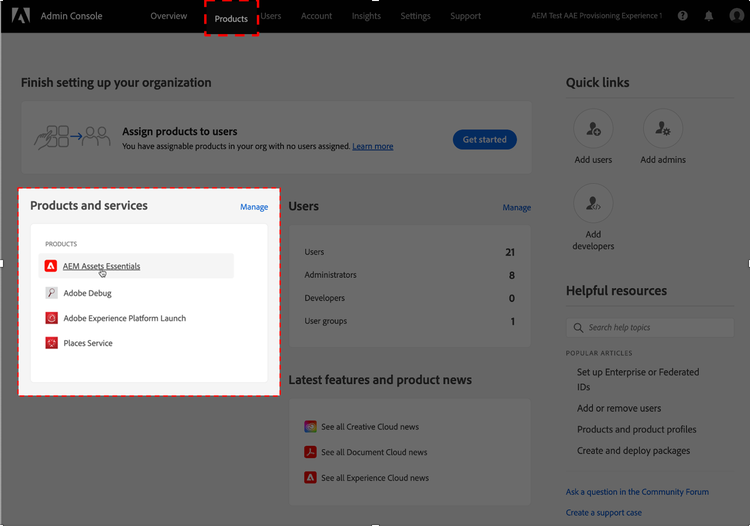Click the Add users quick link icon
Screen dimensions: 750x526
click(x=593, y=128)
